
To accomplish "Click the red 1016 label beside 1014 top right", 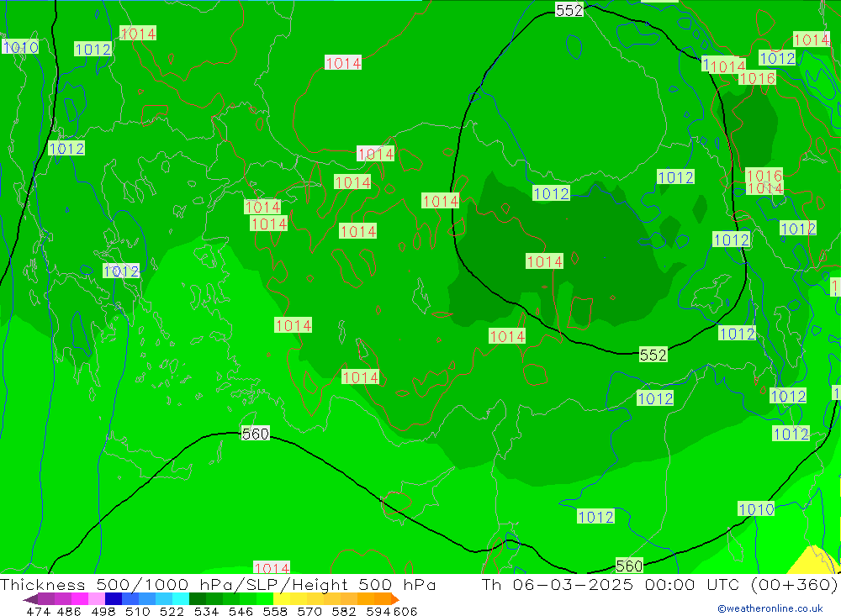I will (758, 78).
